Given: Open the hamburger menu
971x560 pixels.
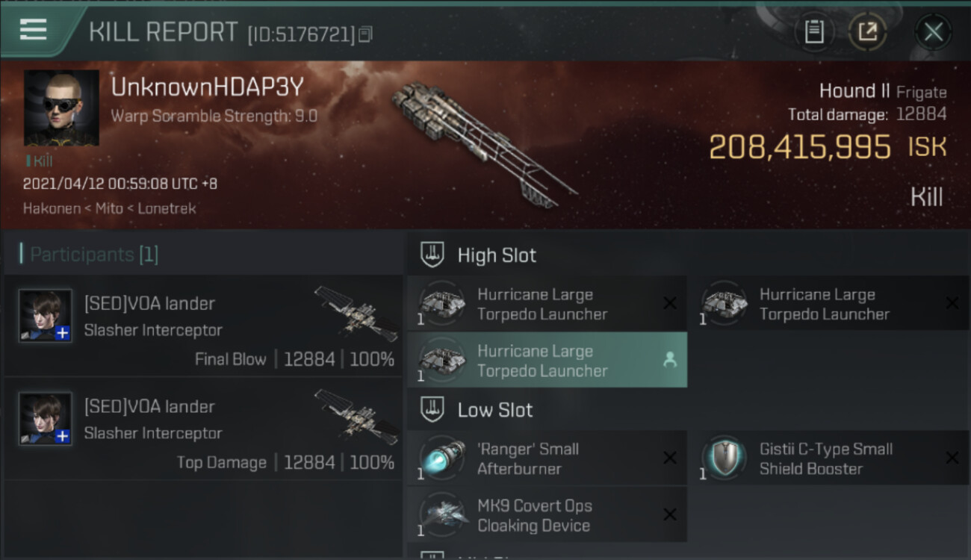Looking at the screenshot, I should click(33, 30).
